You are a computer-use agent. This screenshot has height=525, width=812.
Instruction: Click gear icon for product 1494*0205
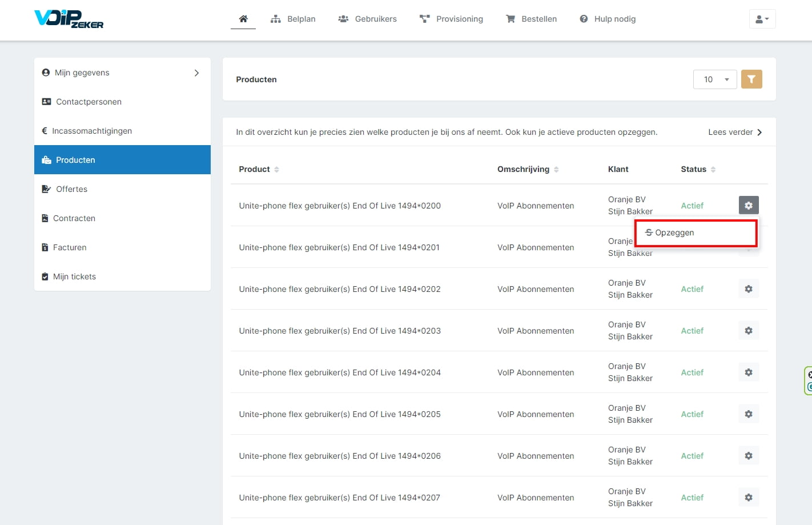coord(749,414)
